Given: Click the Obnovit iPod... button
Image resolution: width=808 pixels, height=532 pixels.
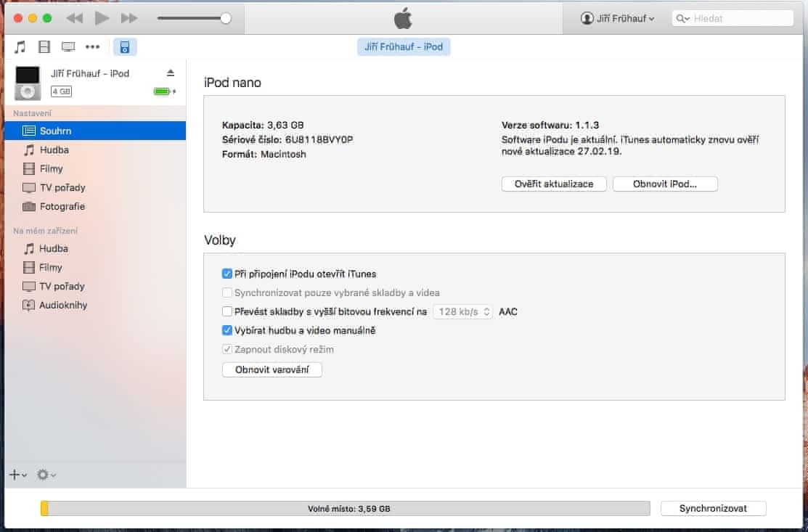Looking at the screenshot, I should (x=665, y=184).
